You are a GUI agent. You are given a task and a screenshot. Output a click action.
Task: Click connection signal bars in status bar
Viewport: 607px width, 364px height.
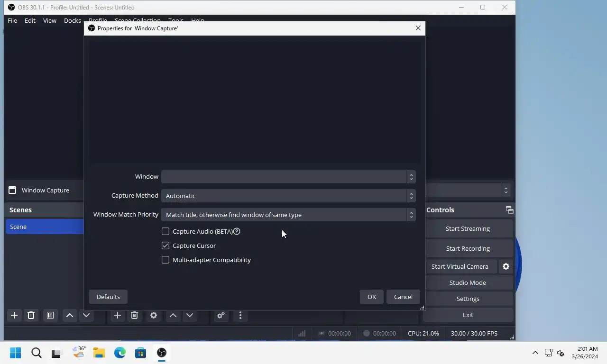[x=302, y=333]
